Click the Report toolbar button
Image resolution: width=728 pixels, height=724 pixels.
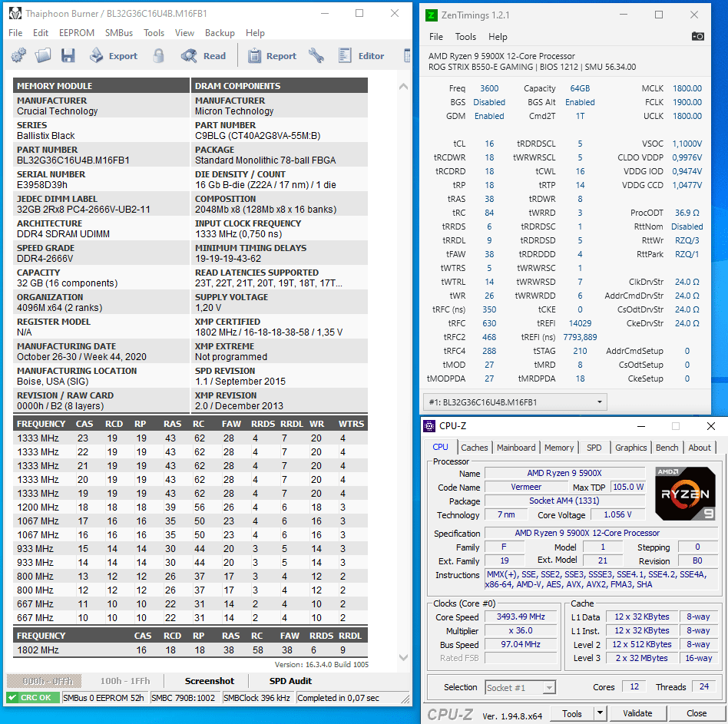click(x=272, y=56)
